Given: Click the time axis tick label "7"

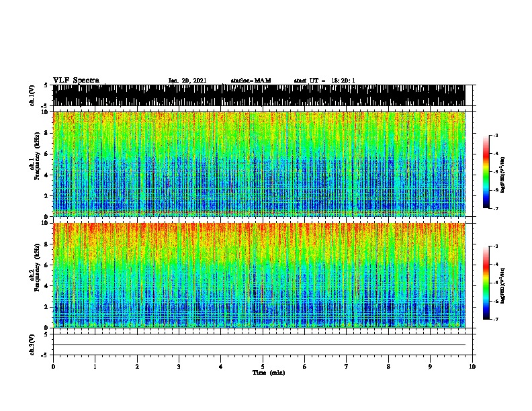Looking at the screenshot, I should click(x=347, y=367).
